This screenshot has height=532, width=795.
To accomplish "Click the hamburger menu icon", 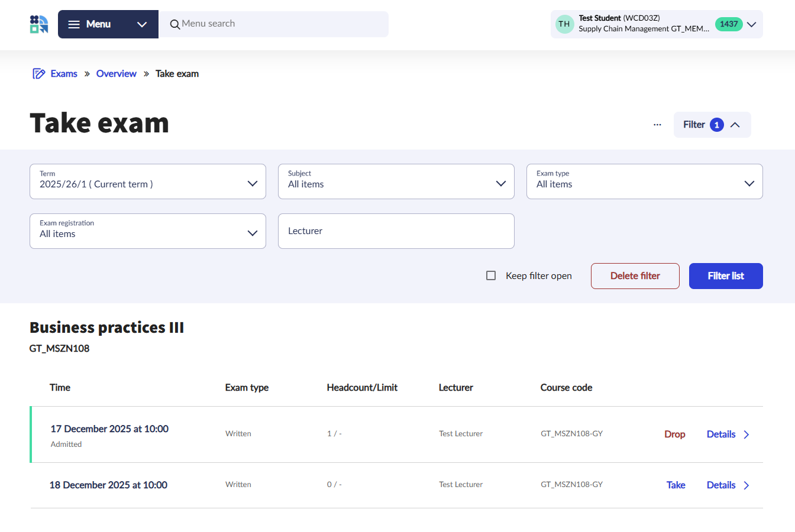I will [x=74, y=24].
